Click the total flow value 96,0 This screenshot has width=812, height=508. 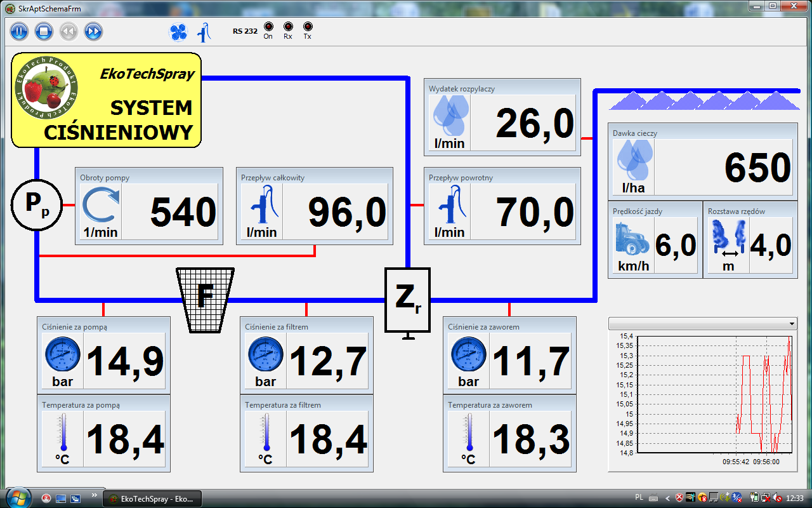point(348,212)
